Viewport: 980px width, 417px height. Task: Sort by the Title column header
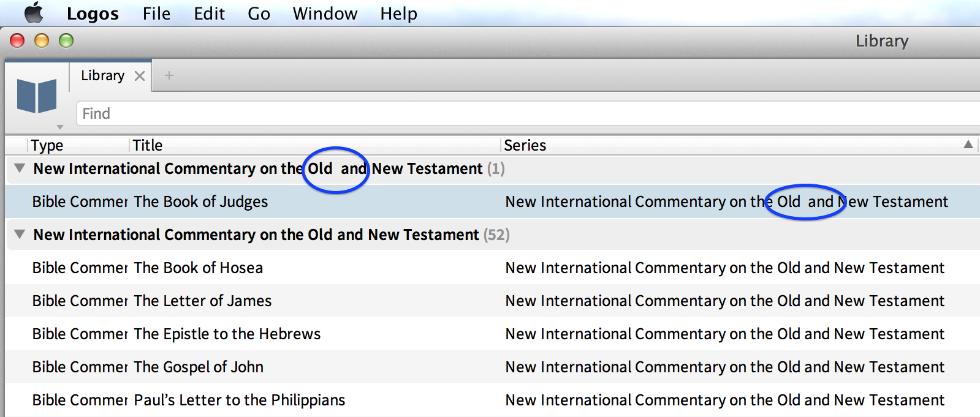pyautogui.click(x=148, y=145)
